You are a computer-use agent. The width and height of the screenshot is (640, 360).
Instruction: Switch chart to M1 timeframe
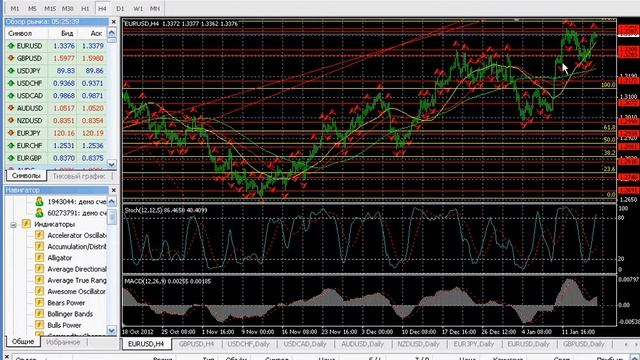[x=15, y=8]
